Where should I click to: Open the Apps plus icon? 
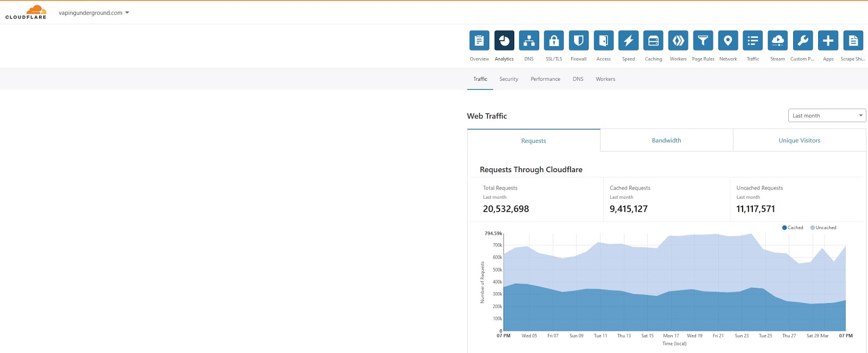tap(828, 41)
